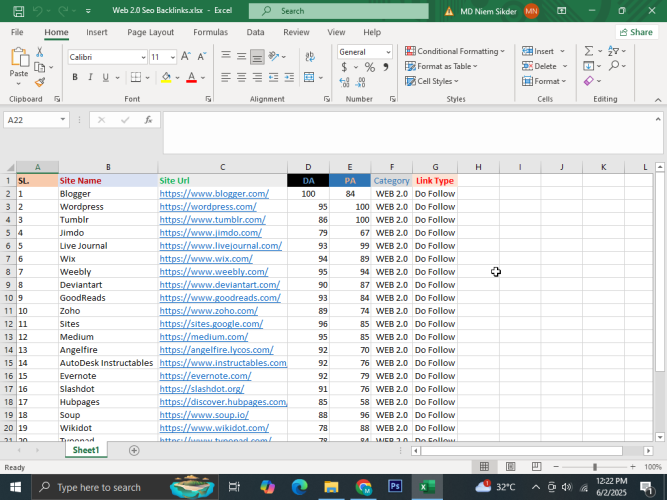Click Increase Decimal icon
The image size is (667, 500).
tap(345, 82)
